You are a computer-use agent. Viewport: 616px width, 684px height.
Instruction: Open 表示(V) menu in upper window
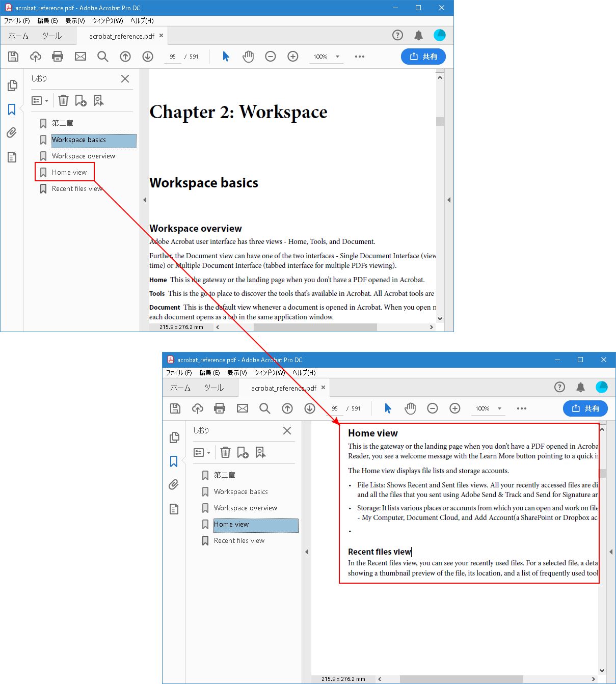(x=75, y=21)
